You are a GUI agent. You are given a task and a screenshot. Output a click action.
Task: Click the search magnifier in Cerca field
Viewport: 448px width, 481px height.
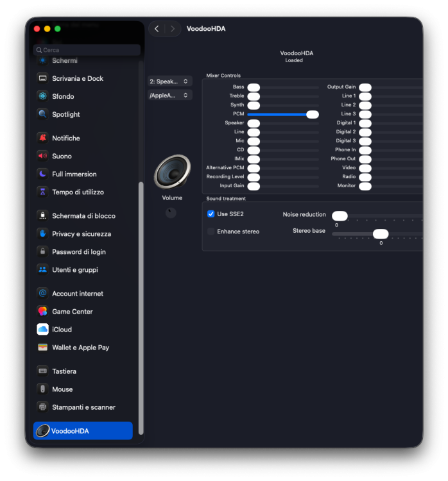coord(39,50)
